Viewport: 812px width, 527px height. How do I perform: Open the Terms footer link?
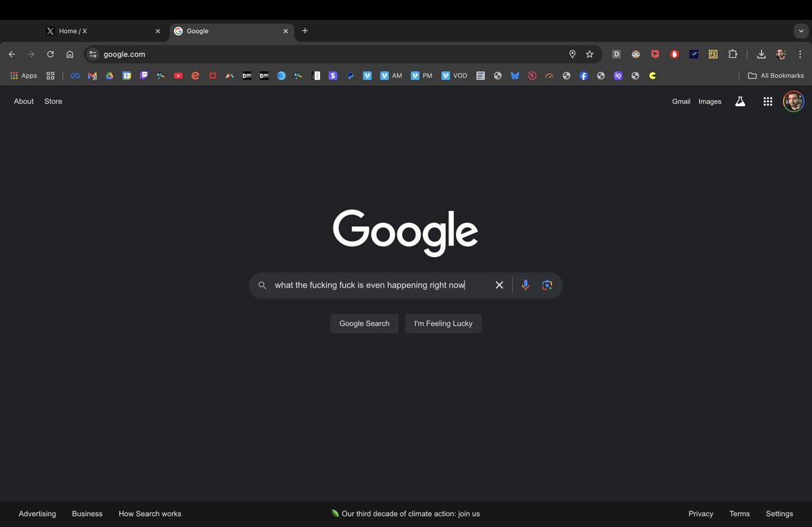tap(740, 514)
